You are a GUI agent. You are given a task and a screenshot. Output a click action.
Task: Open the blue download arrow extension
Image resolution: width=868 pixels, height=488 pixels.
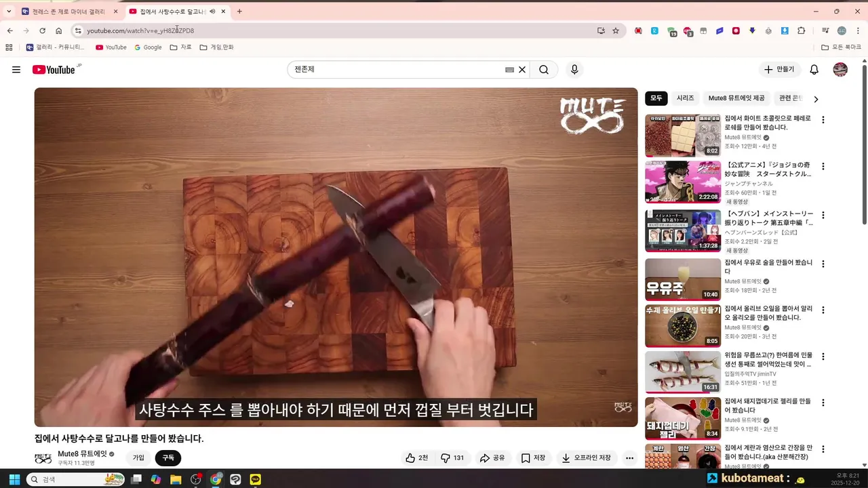[x=785, y=30]
